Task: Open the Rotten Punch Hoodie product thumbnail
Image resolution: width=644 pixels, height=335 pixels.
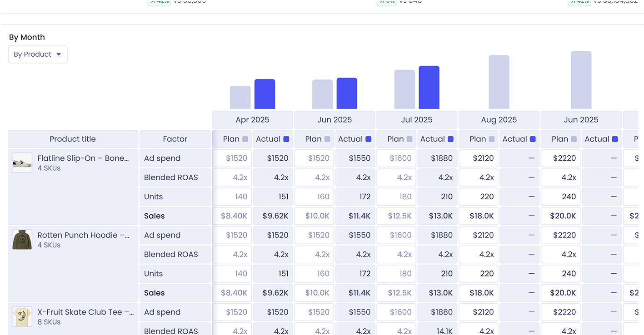Action: (22, 240)
